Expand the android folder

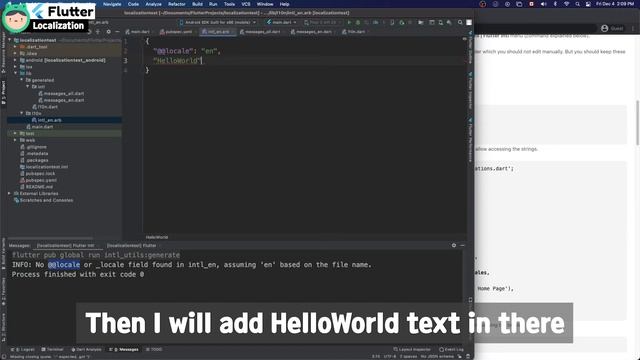[16, 60]
